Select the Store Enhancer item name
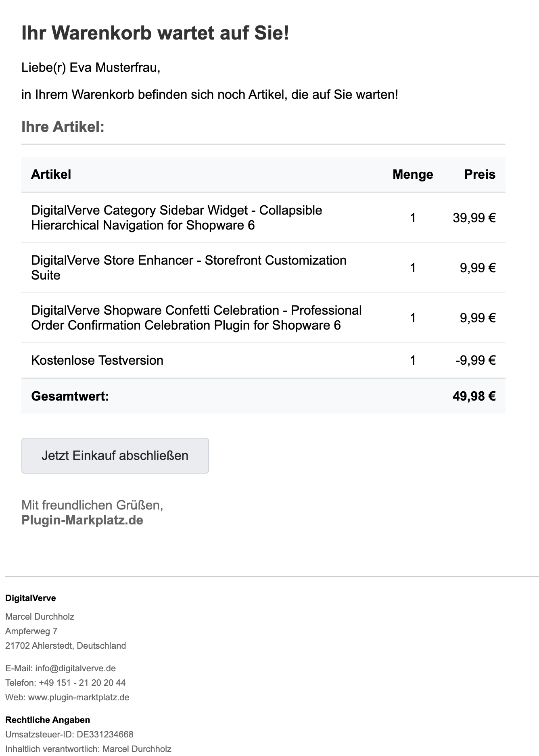This screenshot has height=756, width=539. tap(188, 267)
